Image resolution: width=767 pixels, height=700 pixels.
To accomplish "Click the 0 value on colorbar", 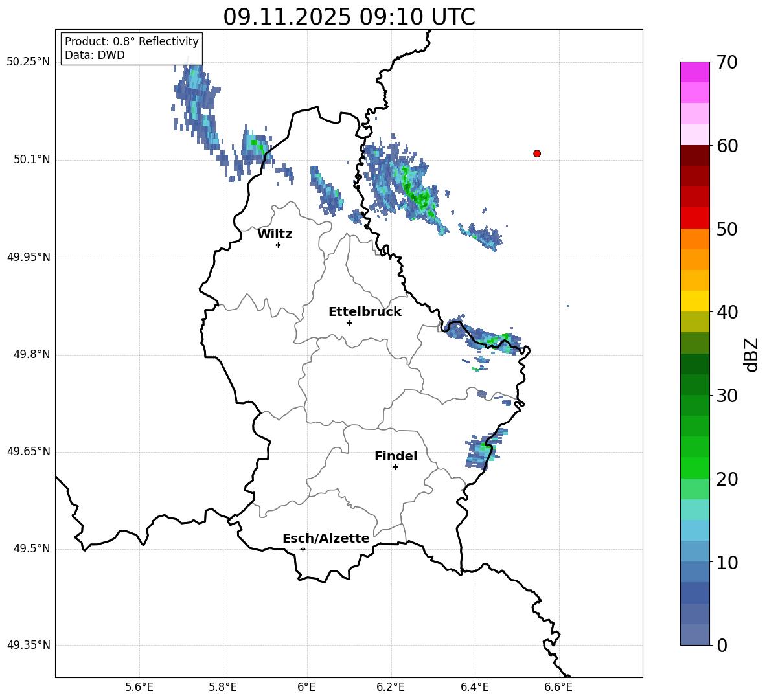I will (722, 646).
